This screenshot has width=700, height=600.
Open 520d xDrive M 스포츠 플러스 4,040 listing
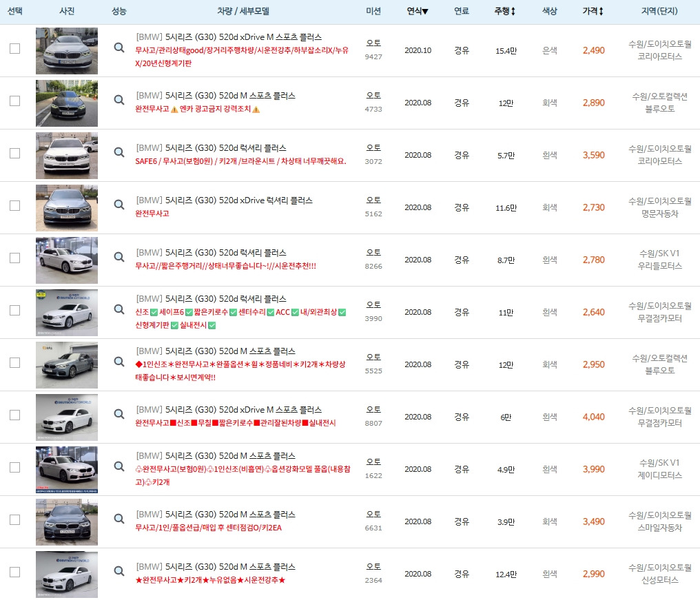tap(229, 410)
